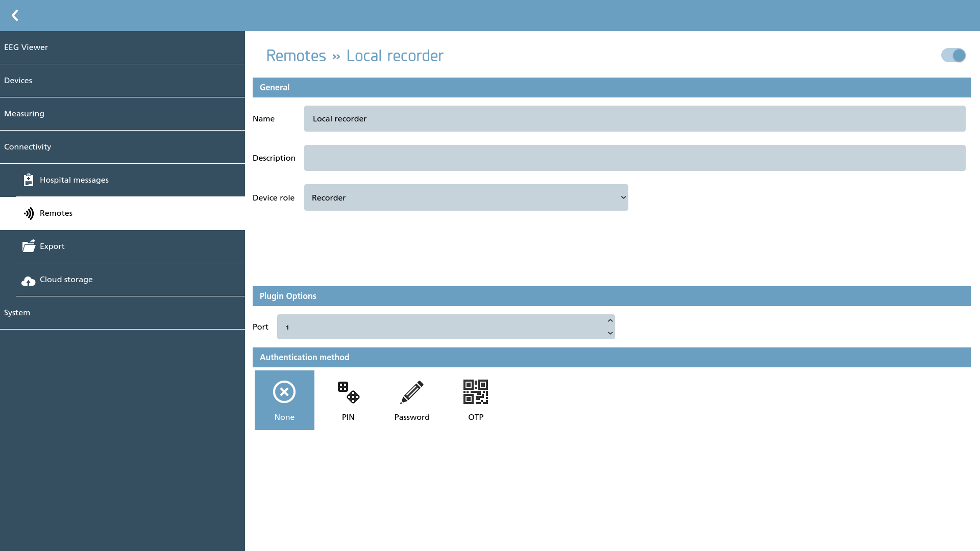Select the None authentication method

coord(284,400)
